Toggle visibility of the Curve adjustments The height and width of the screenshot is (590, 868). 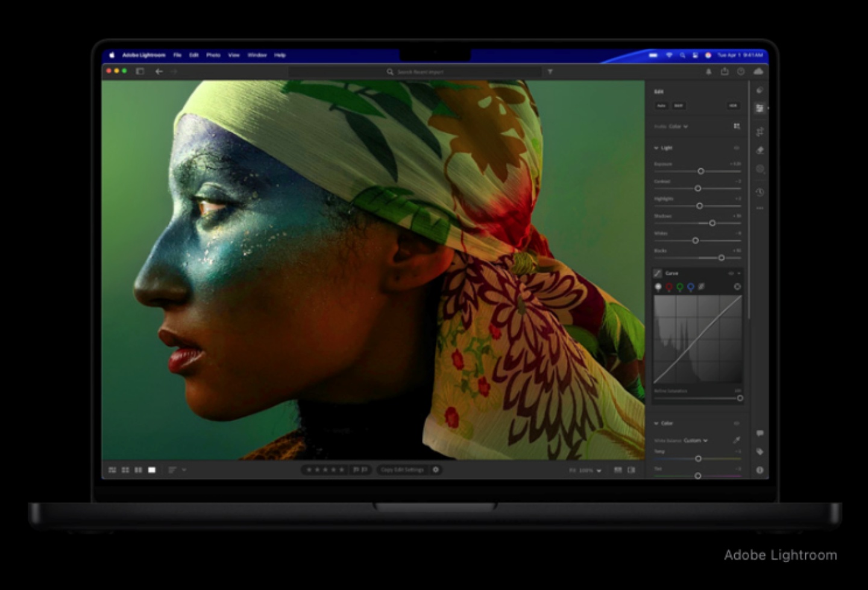tap(731, 273)
